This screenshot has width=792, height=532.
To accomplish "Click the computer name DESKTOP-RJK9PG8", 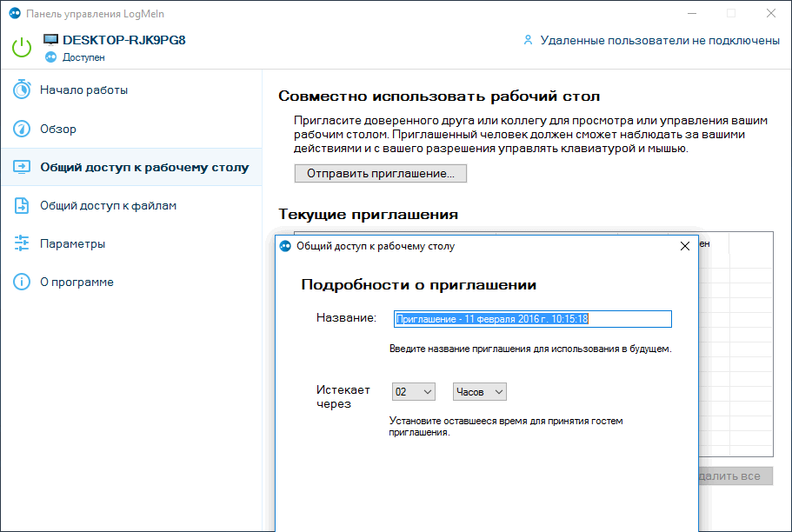I will pyautogui.click(x=124, y=40).
